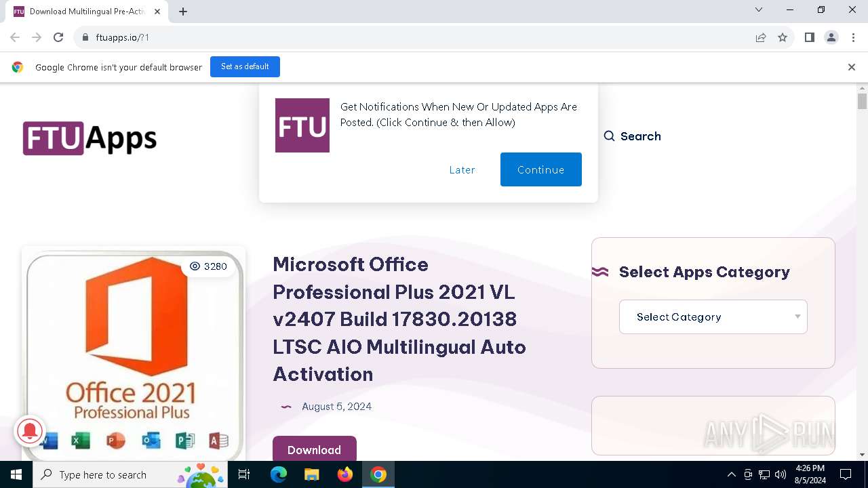Click the Select Apps Category heading
The width and height of the screenshot is (868, 488).
705,272
